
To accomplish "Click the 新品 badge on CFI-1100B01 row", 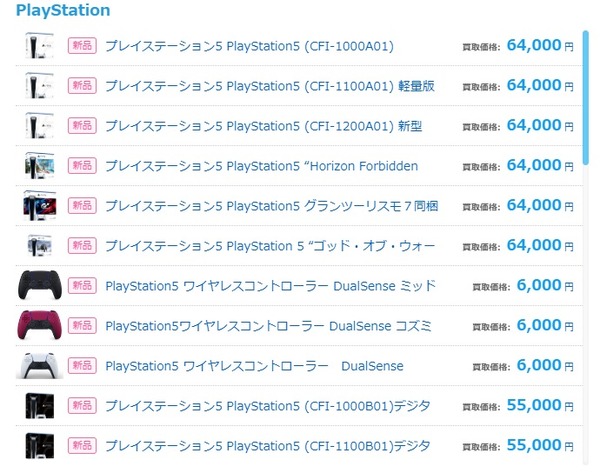I will (82, 445).
